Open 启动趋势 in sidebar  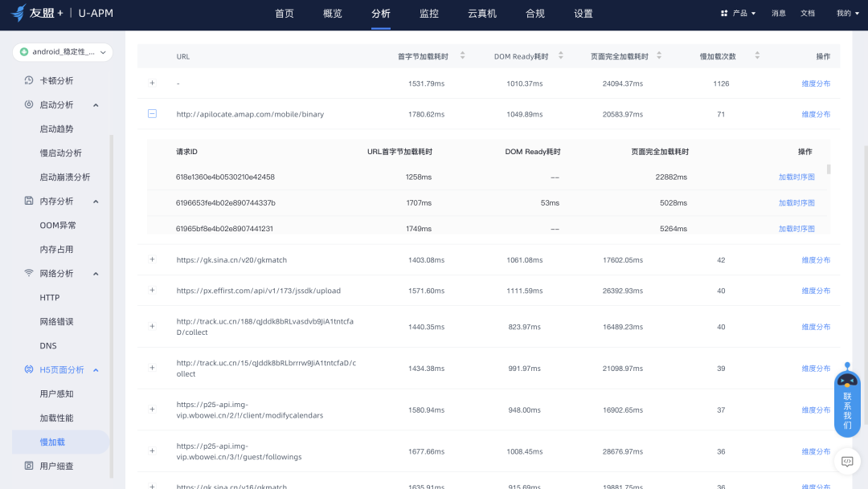(x=56, y=129)
